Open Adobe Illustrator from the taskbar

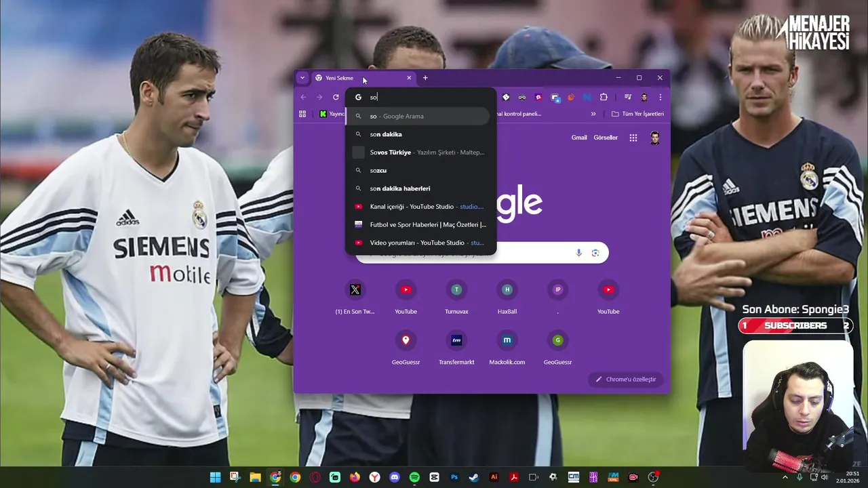[x=494, y=477]
